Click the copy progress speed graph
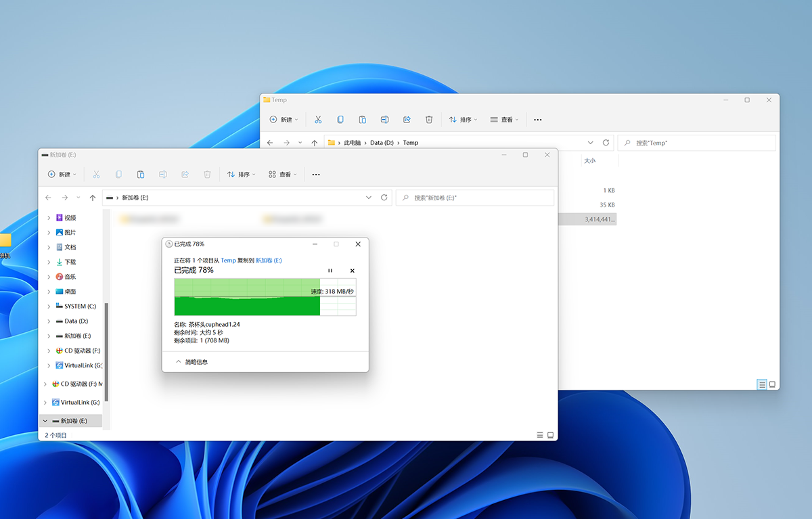 (265, 296)
